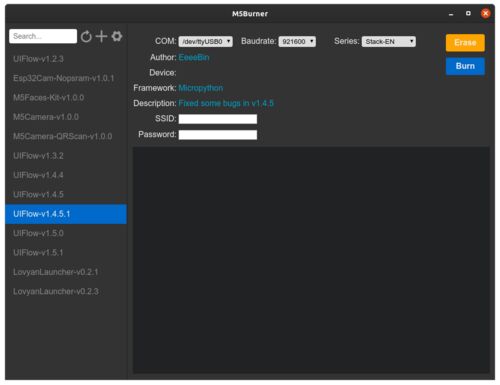Viewport: 500px width, 385px height.
Task: Select highlighted UIFlow-v1.4.5.1 entry
Action: click(x=66, y=214)
